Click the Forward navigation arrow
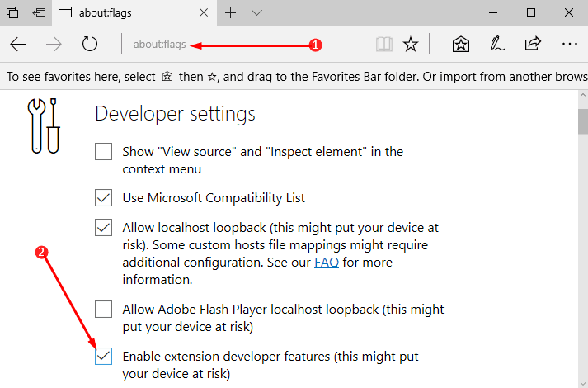The width and height of the screenshot is (588, 388). [54, 45]
